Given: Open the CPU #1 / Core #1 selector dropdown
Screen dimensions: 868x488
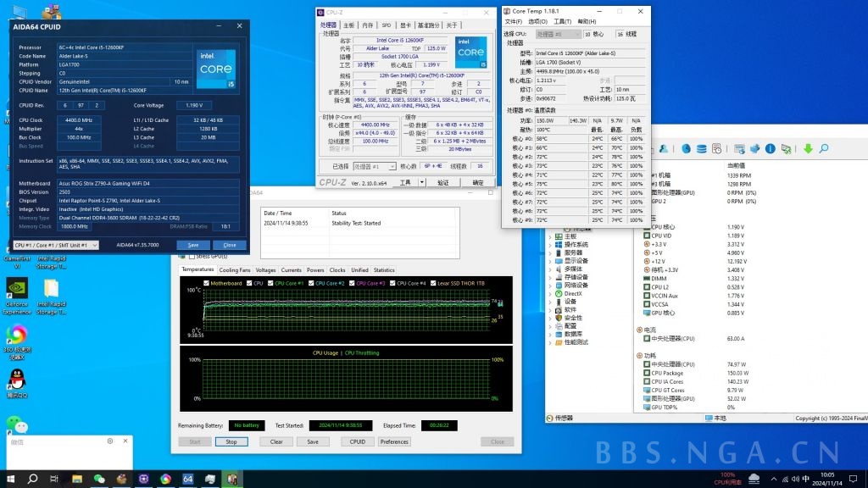Looking at the screenshot, I should [x=56, y=245].
